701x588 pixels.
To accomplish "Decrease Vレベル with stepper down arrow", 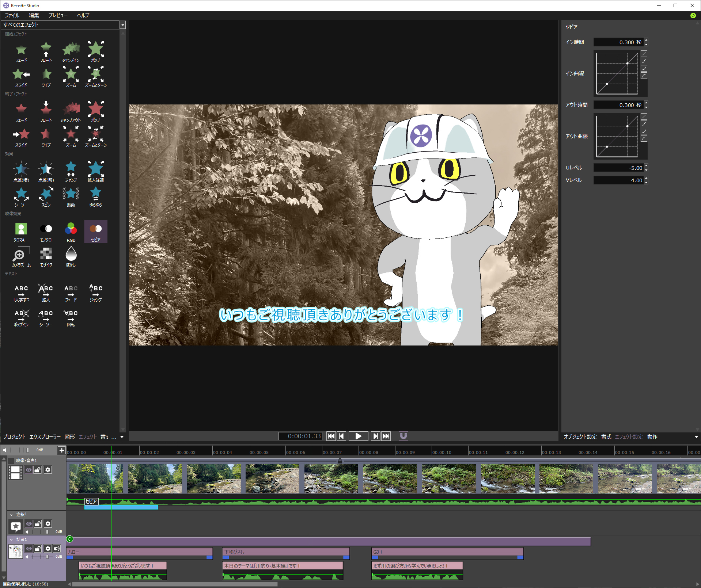I will [646, 182].
